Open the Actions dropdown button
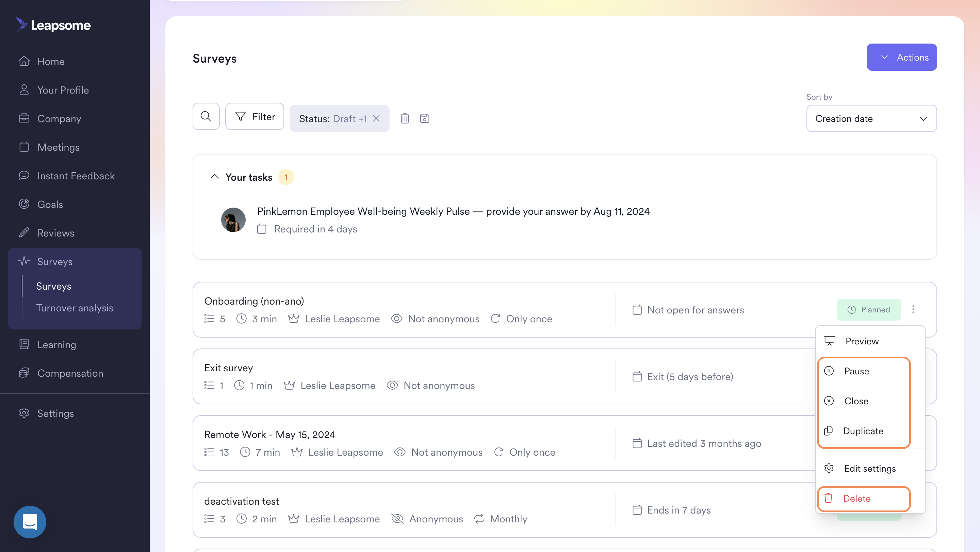Viewport: 980px width, 552px height. (x=901, y=57)
